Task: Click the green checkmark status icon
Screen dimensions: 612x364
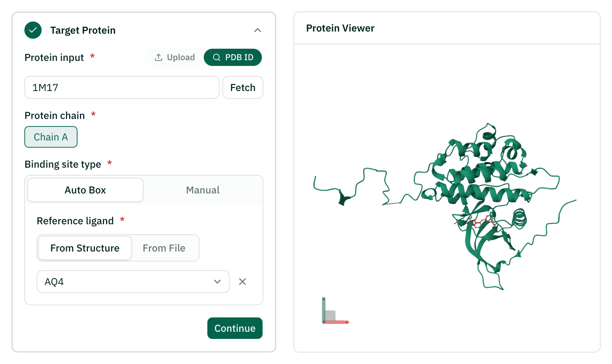Action: coord(33,30)
